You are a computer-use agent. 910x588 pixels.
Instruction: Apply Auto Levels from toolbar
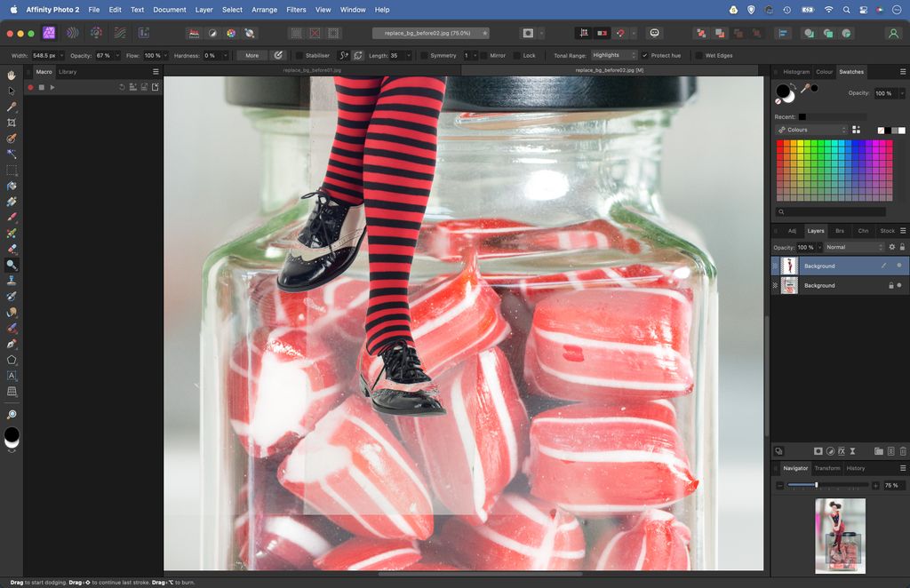tap(194, 33)
